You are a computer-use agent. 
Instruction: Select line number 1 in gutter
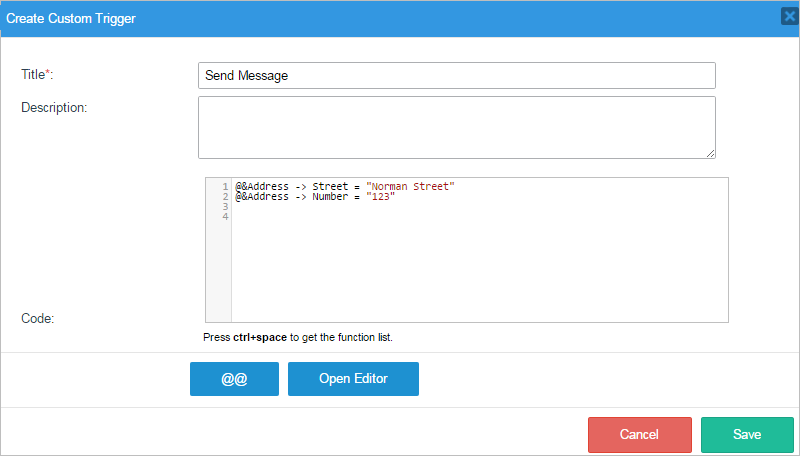tap(225, 187)
